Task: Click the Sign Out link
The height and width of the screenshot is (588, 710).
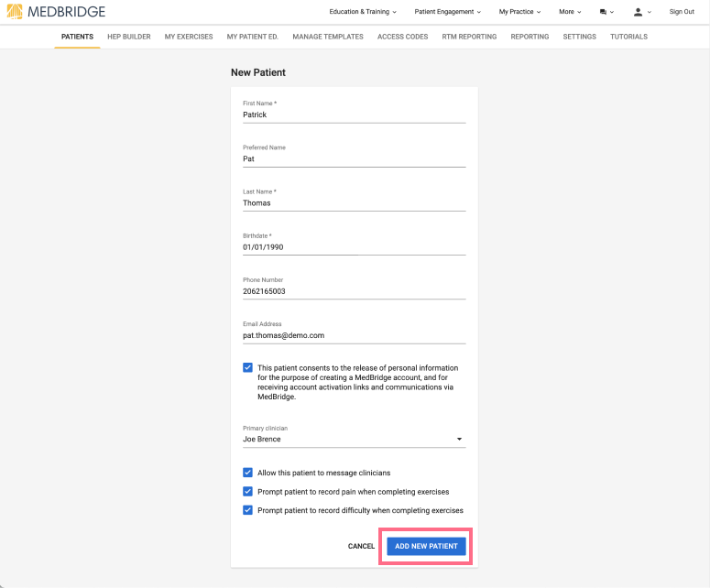Action: pyautogui.click(x=682, y=12)
